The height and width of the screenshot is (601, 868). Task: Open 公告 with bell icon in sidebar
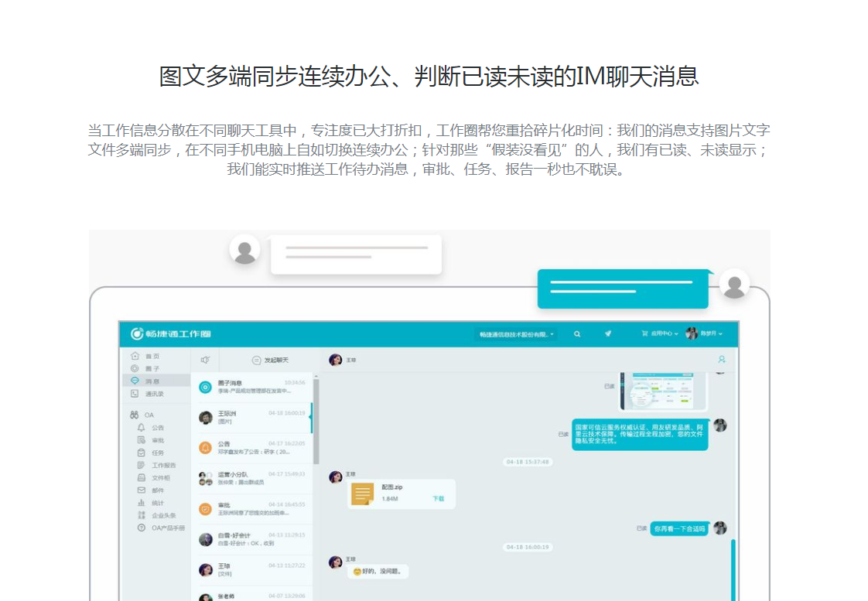[x=151, y=428]
